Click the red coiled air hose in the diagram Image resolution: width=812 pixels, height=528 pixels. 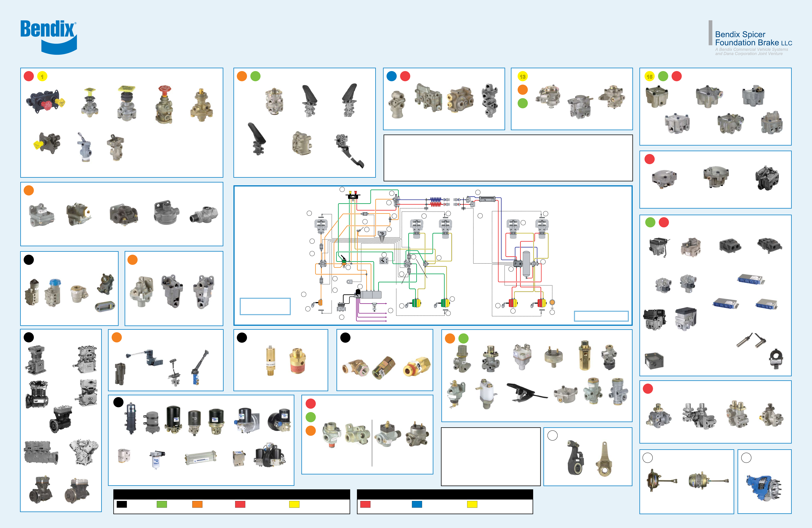click(436, 204)
